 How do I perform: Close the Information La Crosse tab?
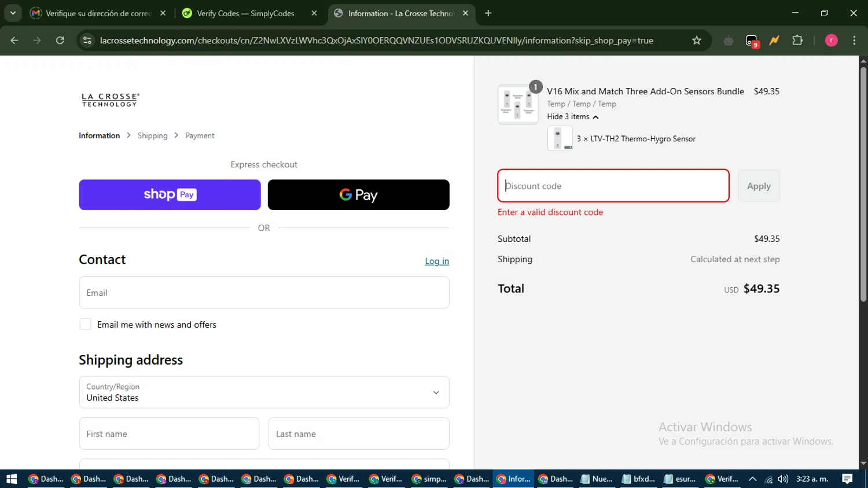(x=465, y=13)
